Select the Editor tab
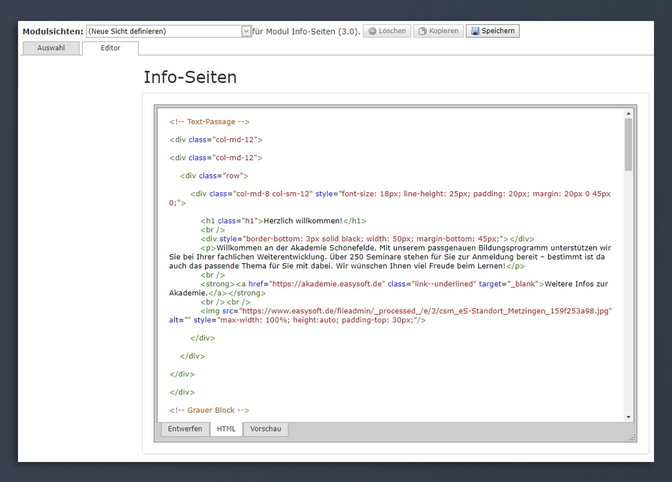Image resolution: width=672 pixels, height=482 pixels. click(x=110, y=48)
